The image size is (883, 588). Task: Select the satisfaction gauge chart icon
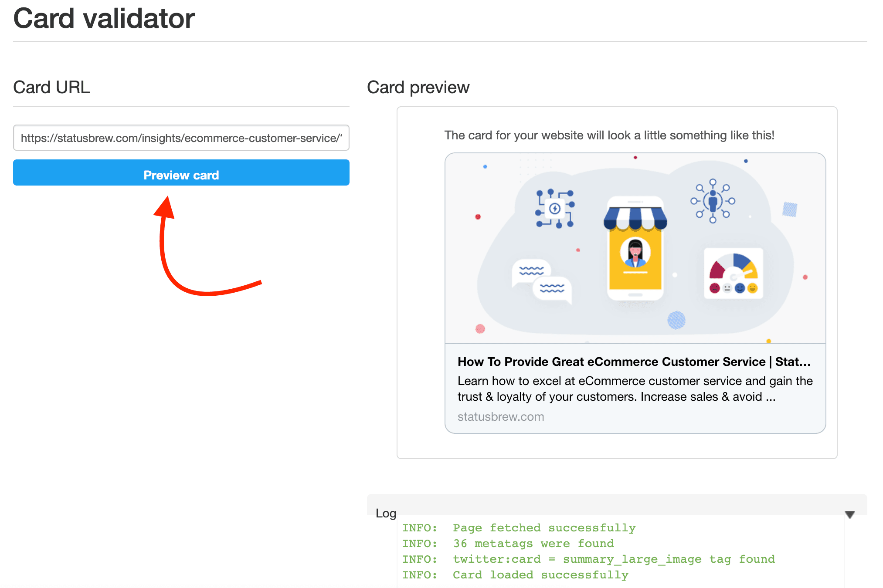(734, 273)
